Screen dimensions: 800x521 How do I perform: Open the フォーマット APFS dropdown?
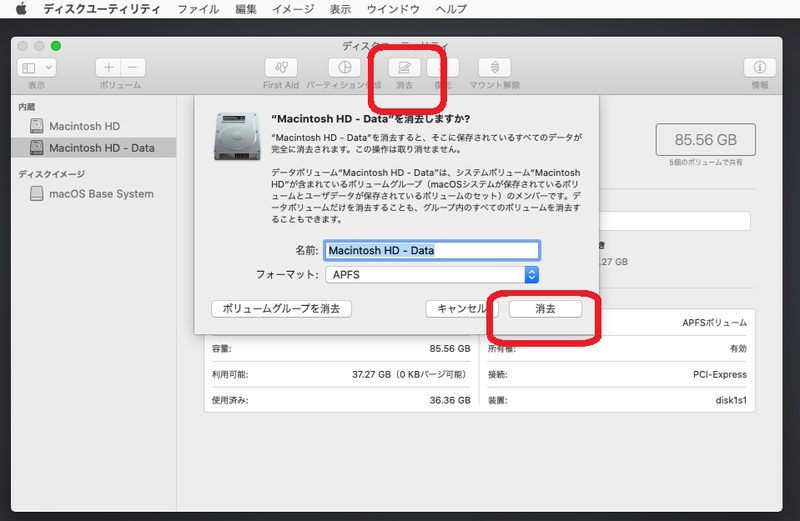point(432,275)
